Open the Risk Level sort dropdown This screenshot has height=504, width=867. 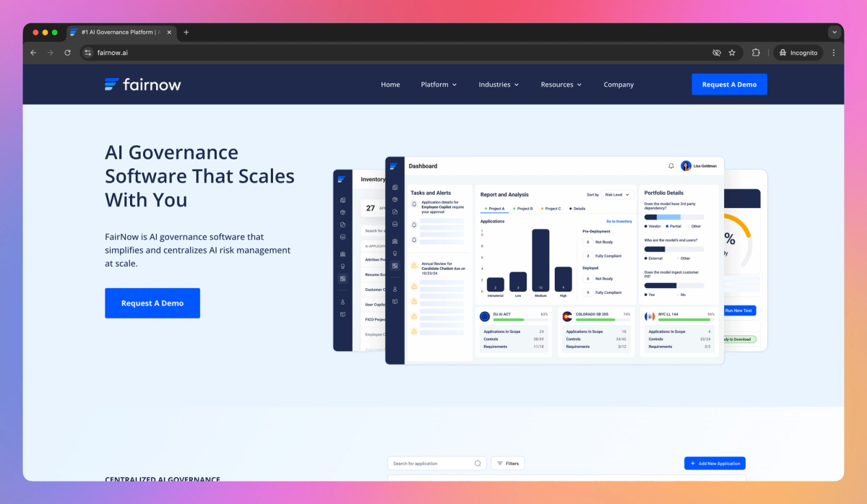tap(618, 194)
